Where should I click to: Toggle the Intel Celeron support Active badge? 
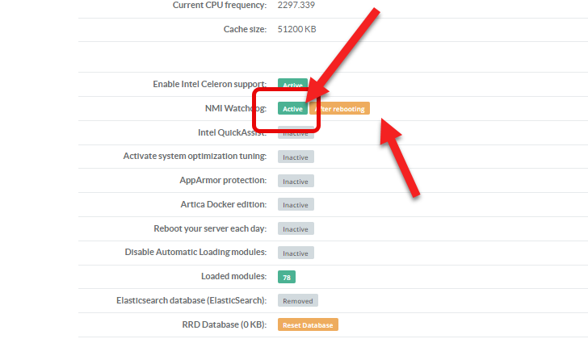(292, 84)
